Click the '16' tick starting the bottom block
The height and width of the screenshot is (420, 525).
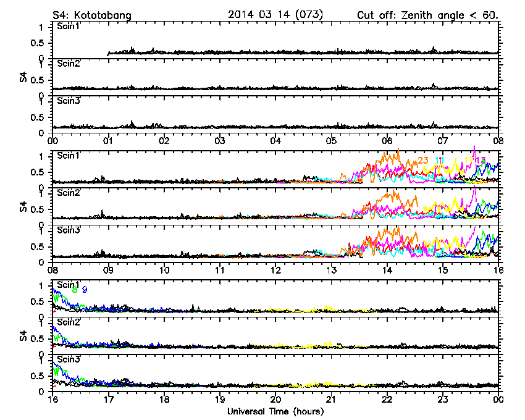click(x=52, y=399)
